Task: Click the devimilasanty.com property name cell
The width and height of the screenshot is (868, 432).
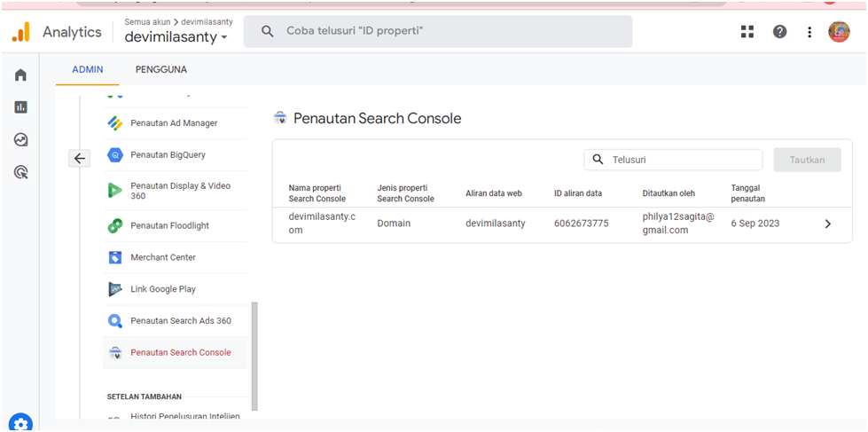Action: (322, 224)
